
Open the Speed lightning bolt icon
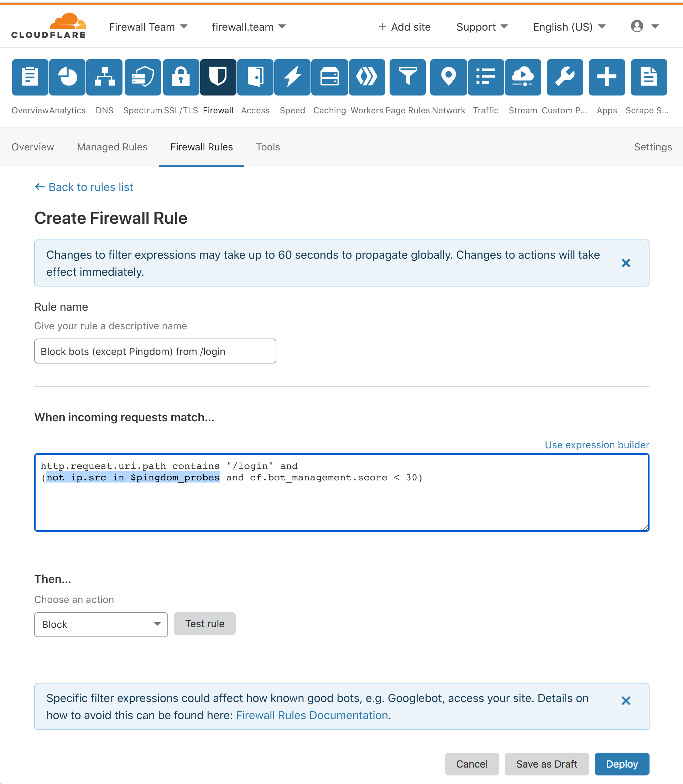coord(292,77)
